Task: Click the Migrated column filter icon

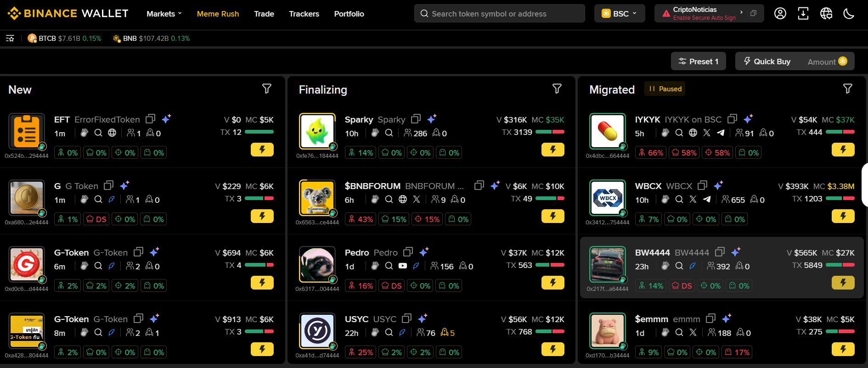Action: click(847, 89)
